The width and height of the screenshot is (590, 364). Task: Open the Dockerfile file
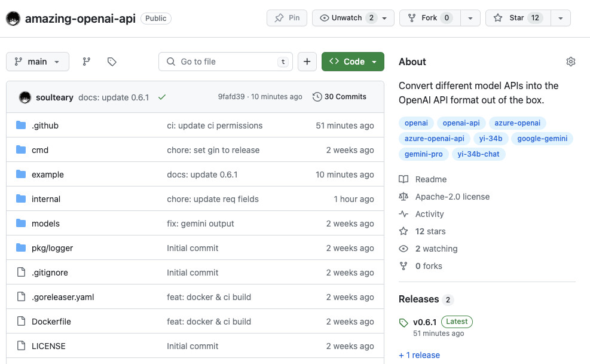tap(51, 321)
